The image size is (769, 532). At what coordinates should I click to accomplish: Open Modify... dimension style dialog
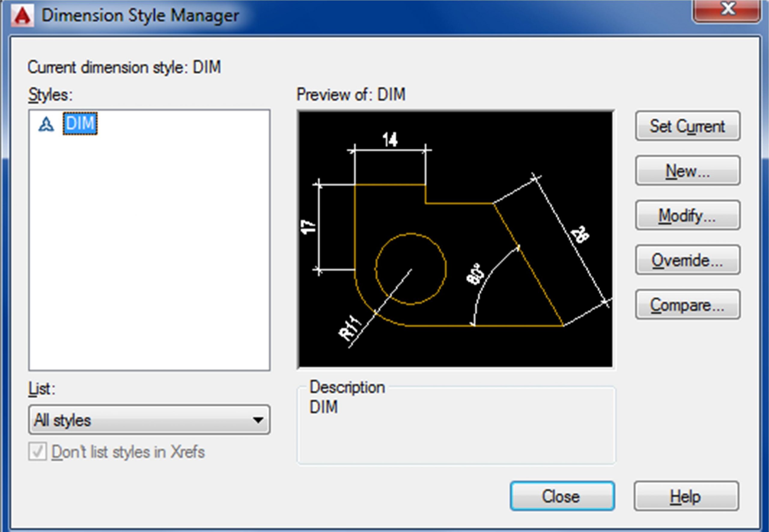(x=688, y=215)
